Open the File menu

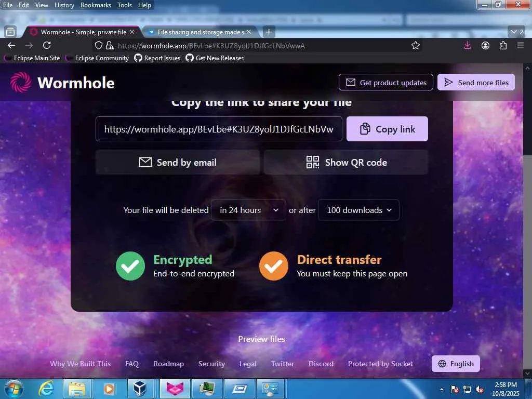[x=7, y=5]
